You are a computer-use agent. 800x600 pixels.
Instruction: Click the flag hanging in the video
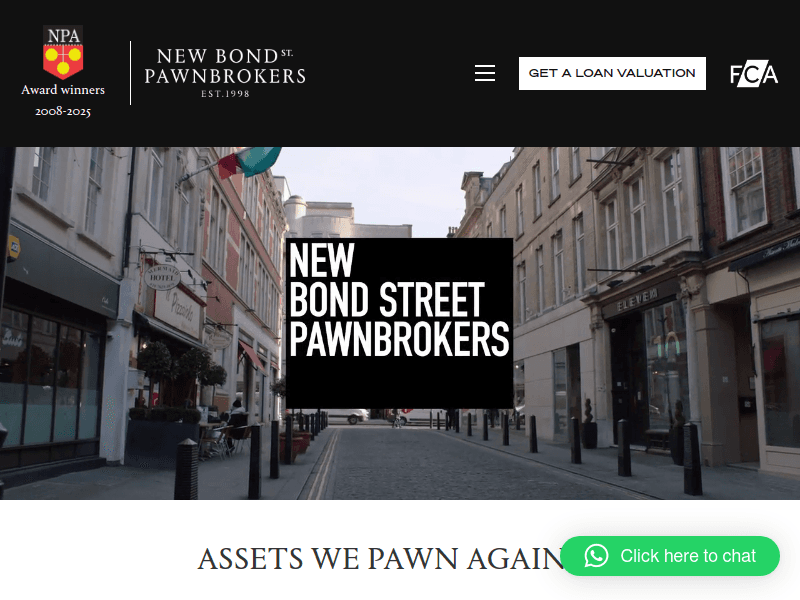point(249,161)
